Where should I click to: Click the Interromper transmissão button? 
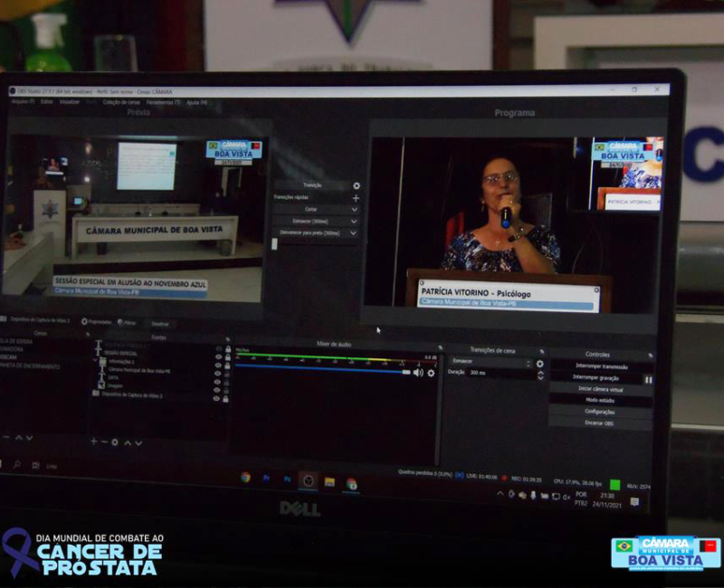click(601, 366)
